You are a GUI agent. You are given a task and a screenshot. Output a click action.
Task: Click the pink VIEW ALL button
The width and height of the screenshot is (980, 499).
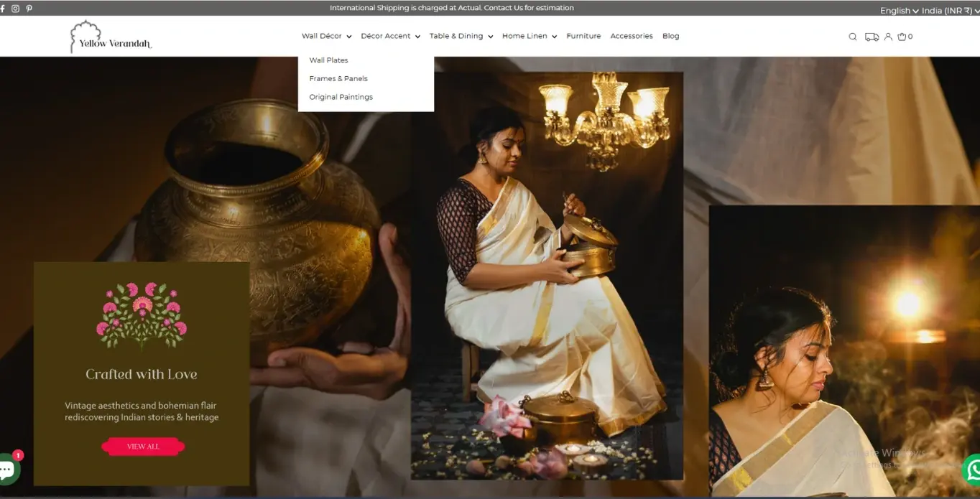click(143, 447)
